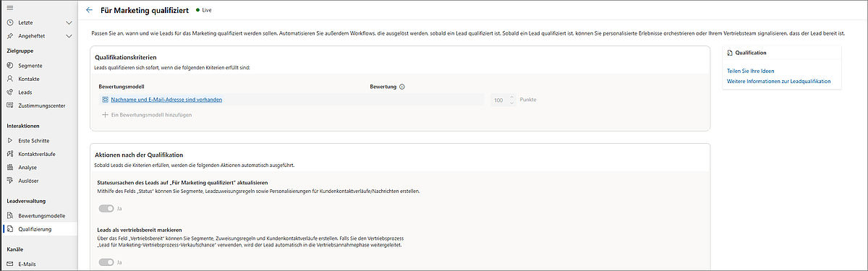Click the Auslöser icon in sidebar
Image resolution: width=868 pixels, height=271 pixels.
[x=9, y=180]
